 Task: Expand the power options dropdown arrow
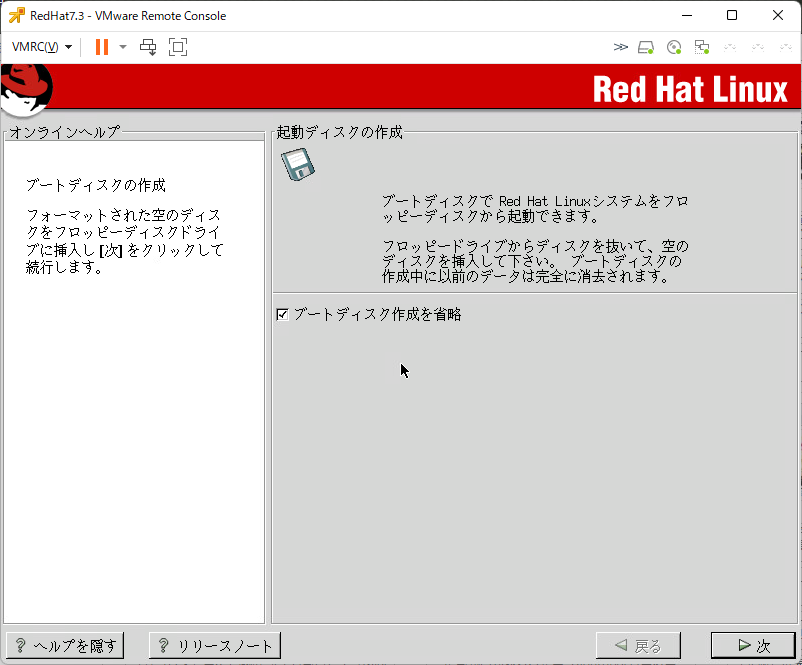click(x=123, y=47)
